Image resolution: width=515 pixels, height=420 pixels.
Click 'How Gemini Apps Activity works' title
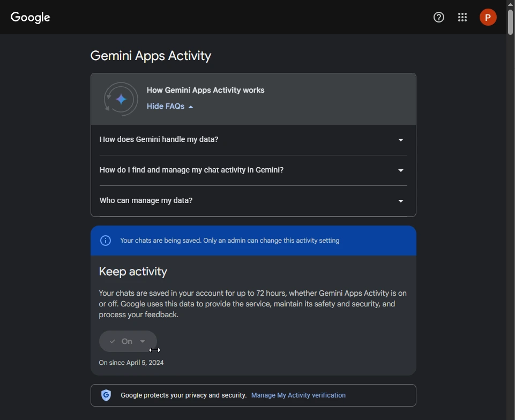[x=205, y=90]
